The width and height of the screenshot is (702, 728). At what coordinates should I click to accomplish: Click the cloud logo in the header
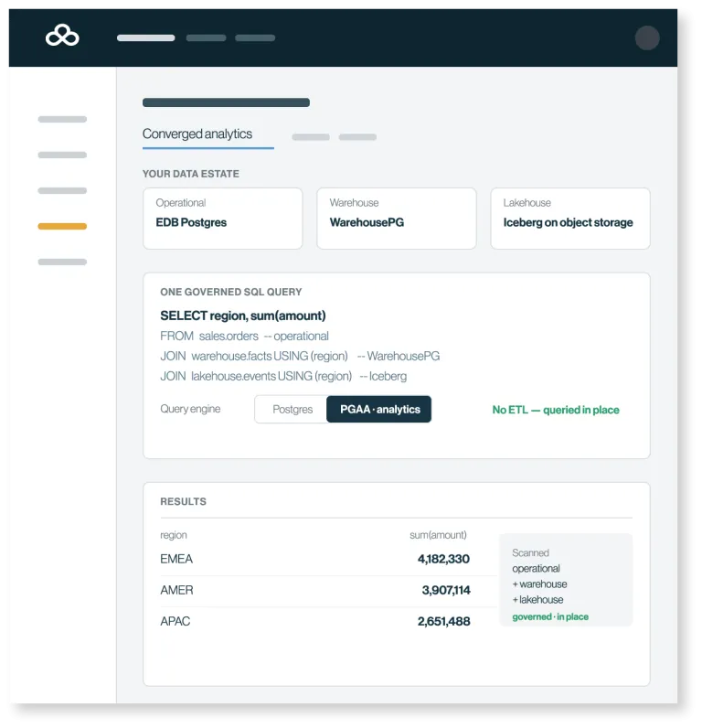pyautogui.click(x=62, y=36)
